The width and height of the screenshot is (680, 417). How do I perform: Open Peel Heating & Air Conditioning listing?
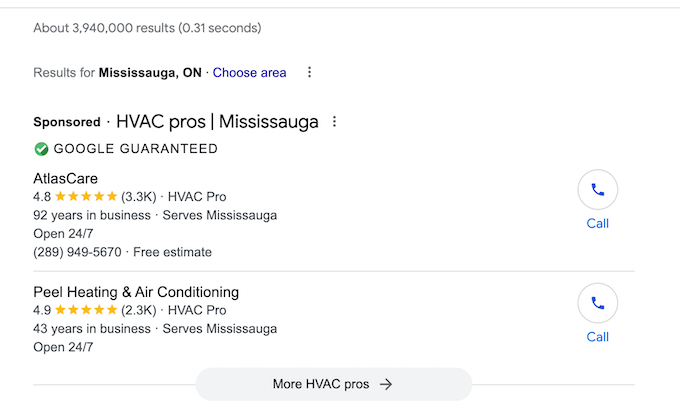point(136,292)
